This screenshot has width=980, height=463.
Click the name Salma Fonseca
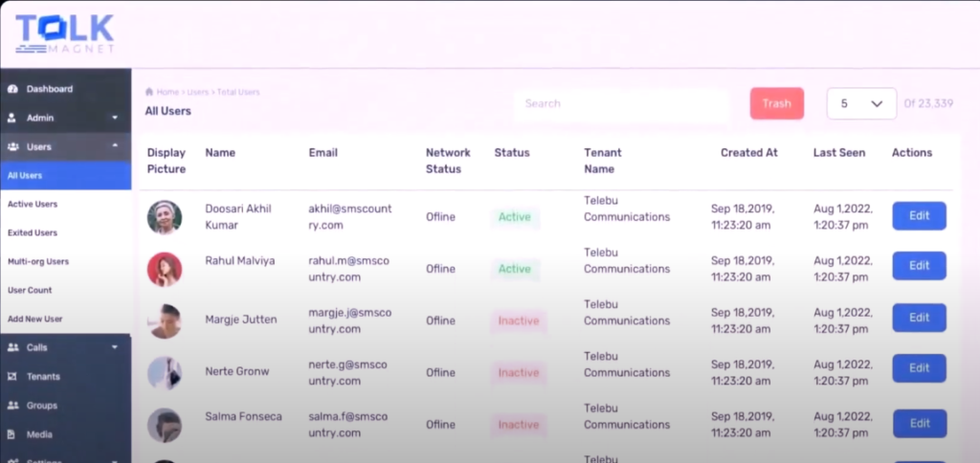coord(243,417)
